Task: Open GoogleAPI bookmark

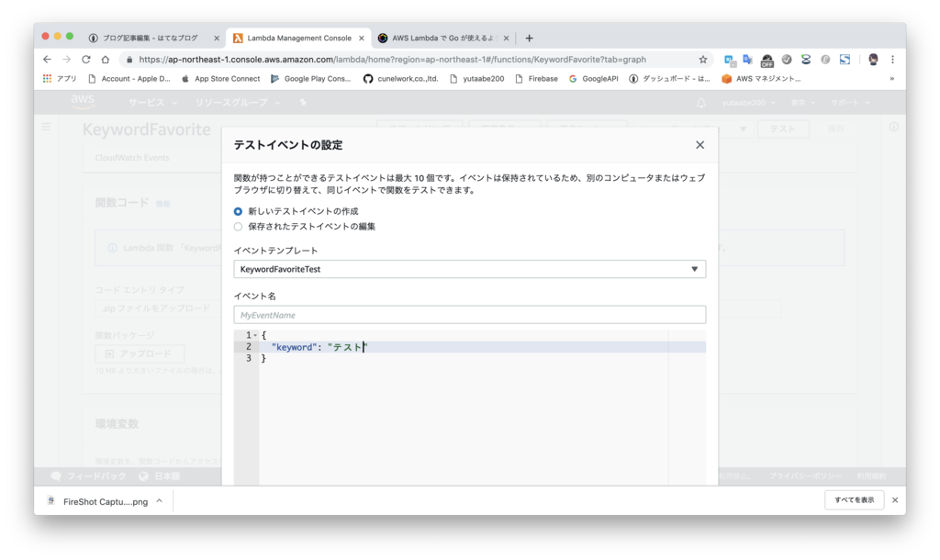Action: point(594,79)
